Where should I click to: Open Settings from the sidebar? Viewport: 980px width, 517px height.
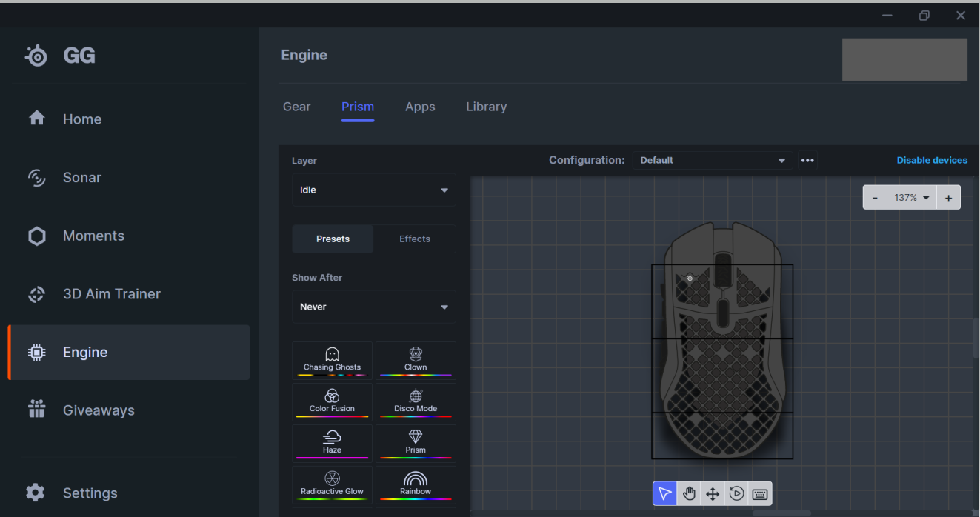click(x=129, y=493)
